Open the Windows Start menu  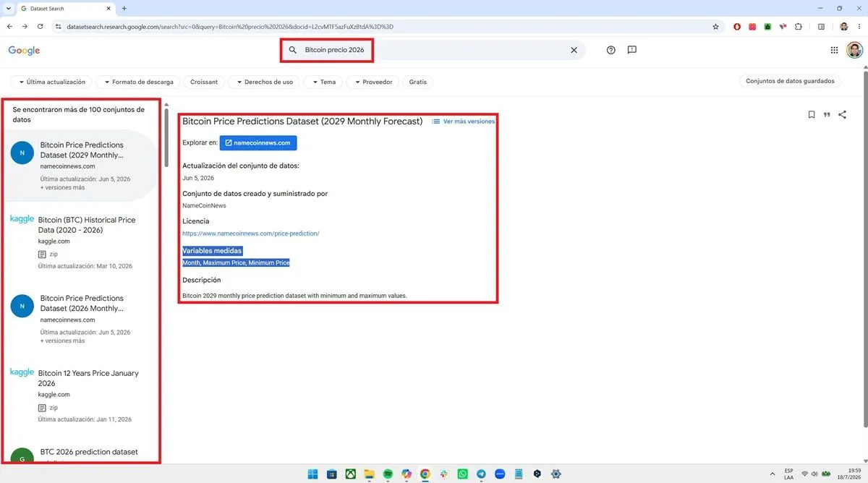pyautogui.click(x=313, y=474)
